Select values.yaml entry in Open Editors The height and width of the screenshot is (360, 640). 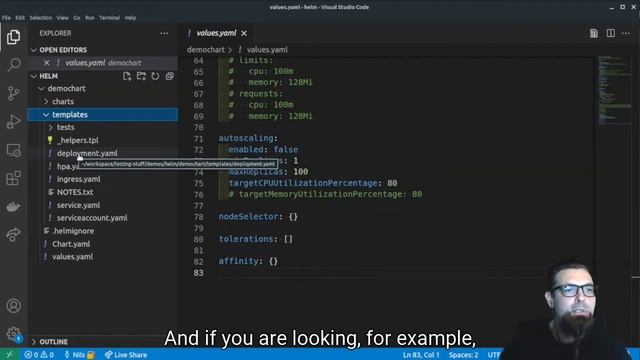[103, 63]
